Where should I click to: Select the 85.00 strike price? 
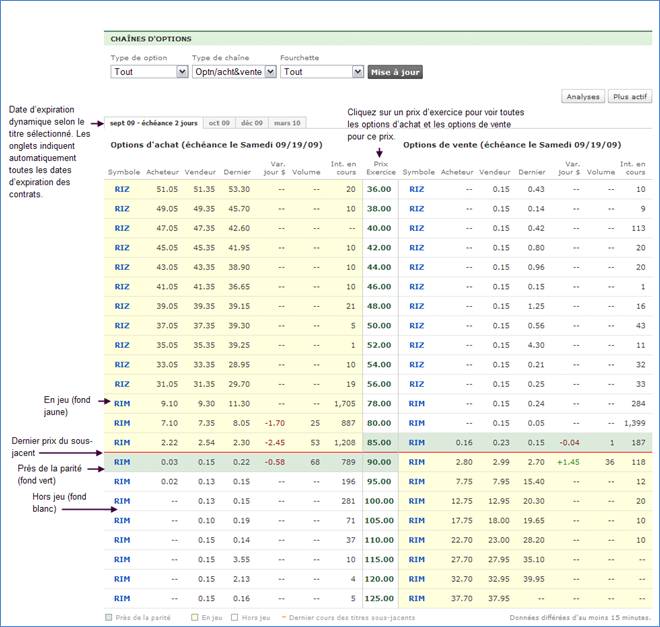(x=379, y=441)
